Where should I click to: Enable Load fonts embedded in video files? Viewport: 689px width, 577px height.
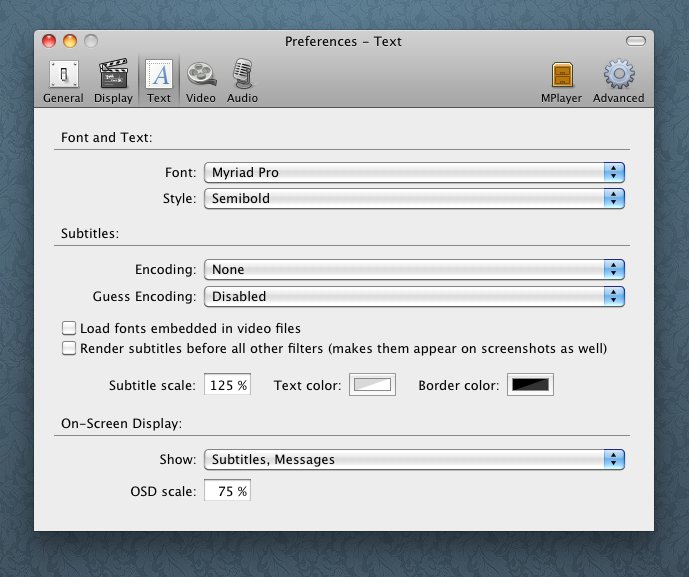[x=69, y=328]
